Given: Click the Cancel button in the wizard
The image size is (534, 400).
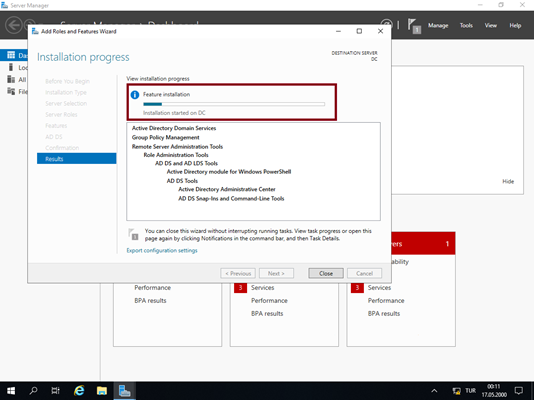Looking at the screenshot, I should [x=364, y=273].
